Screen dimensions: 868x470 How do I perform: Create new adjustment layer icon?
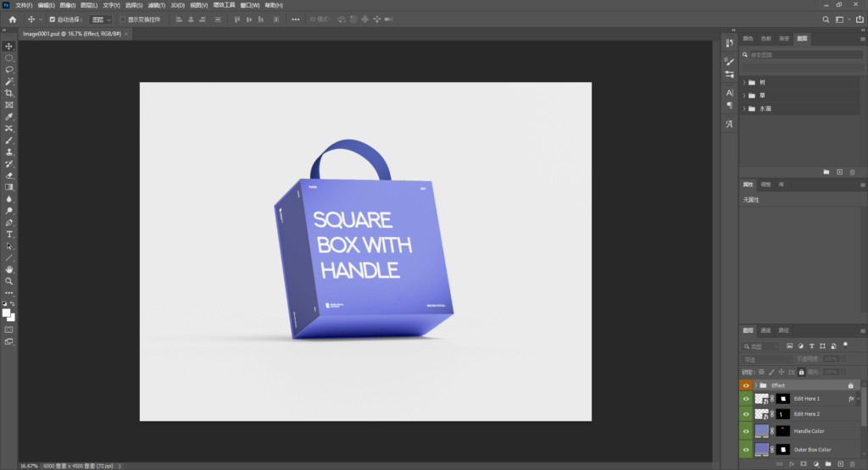coord(816,464)
